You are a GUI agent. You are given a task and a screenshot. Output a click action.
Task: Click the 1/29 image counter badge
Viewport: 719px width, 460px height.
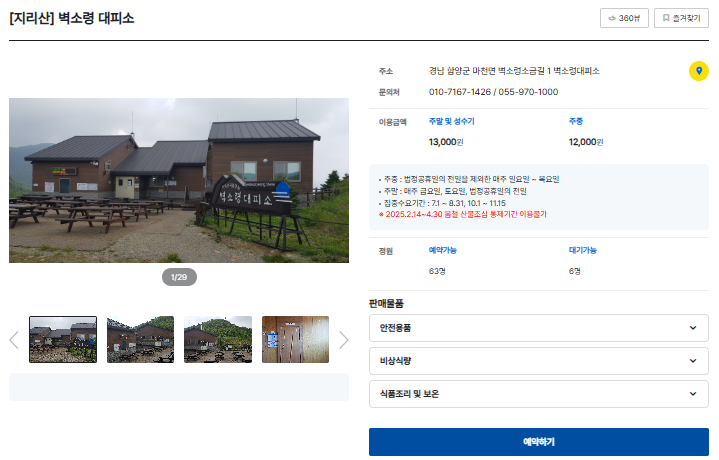tap(179, 277)
